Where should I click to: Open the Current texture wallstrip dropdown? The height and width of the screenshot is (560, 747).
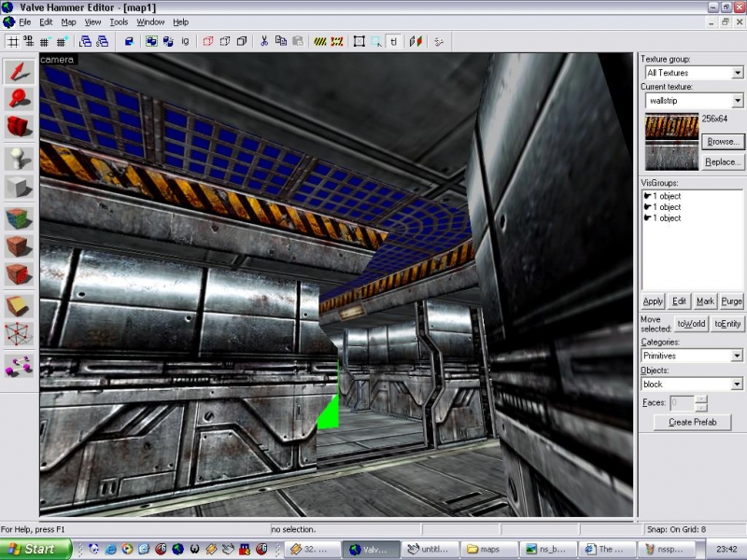737,101
